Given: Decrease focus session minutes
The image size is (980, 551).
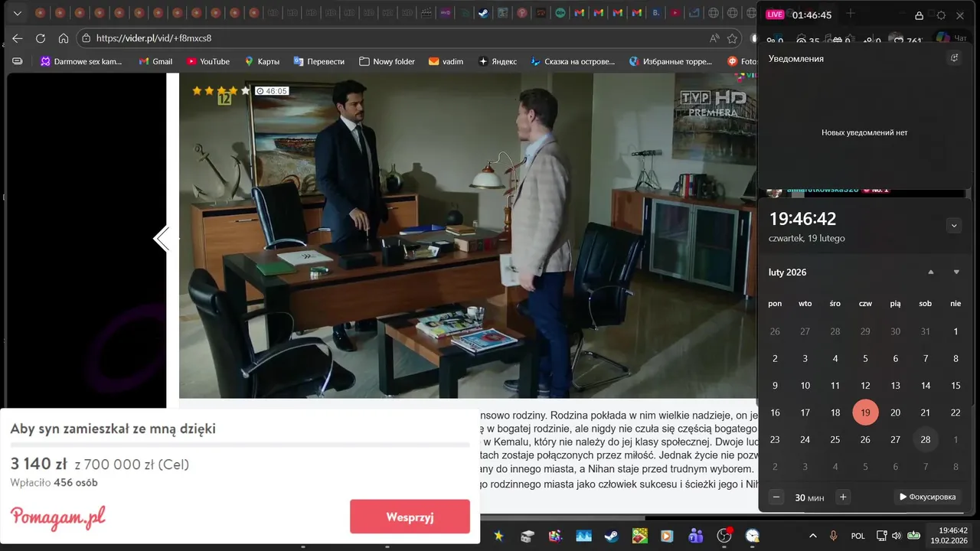Looking at the screenshot, I should (776, 497).
